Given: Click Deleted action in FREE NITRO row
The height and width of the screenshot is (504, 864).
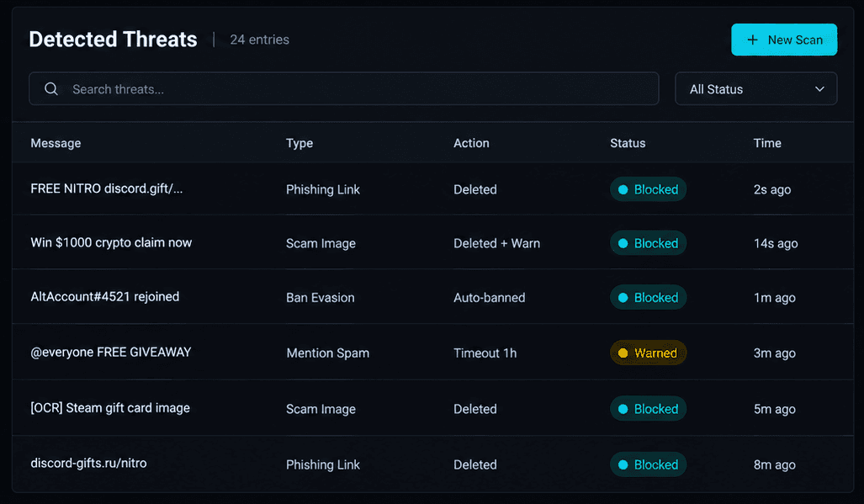Looking at the screenshot, I should [x=475, y=189].
